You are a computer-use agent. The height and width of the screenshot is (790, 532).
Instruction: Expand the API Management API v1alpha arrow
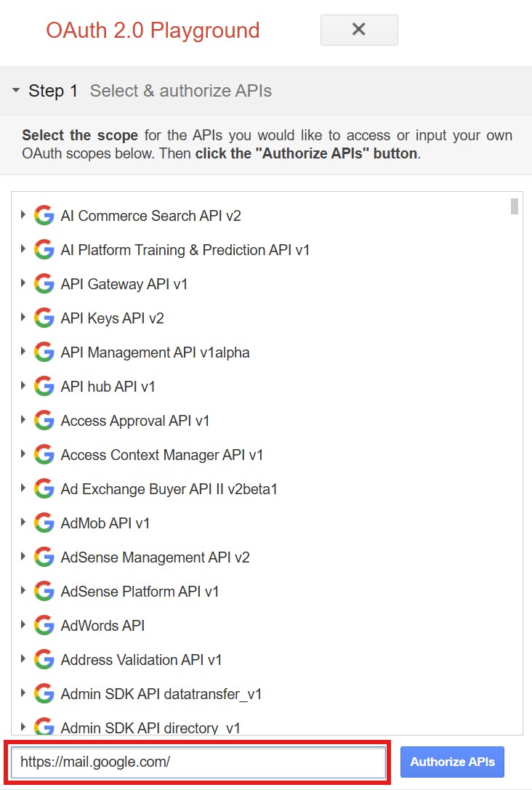tap(23, 352)
